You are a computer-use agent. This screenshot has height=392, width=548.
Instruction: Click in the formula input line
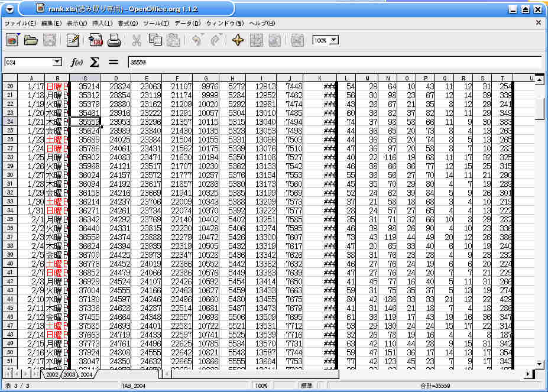pos(335,62)
